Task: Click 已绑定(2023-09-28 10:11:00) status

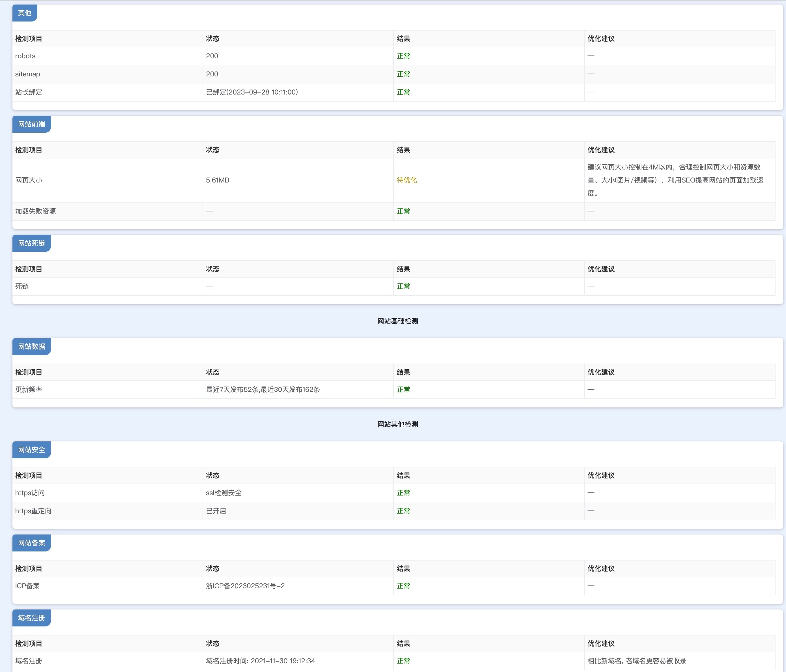Action: (252, 92)
